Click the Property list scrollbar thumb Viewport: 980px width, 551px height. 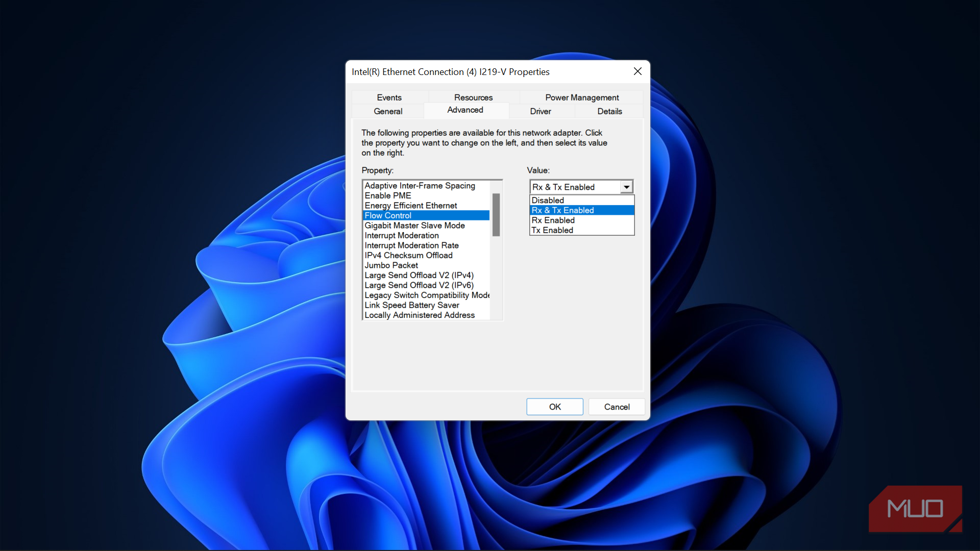tap(496, 215)
